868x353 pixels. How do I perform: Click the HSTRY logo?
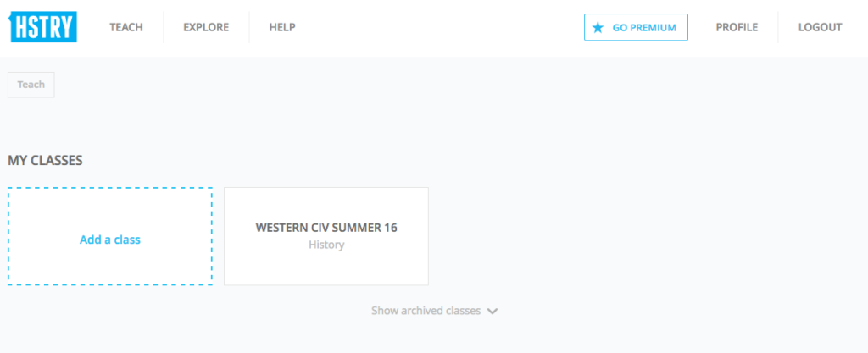pos(43,27)
